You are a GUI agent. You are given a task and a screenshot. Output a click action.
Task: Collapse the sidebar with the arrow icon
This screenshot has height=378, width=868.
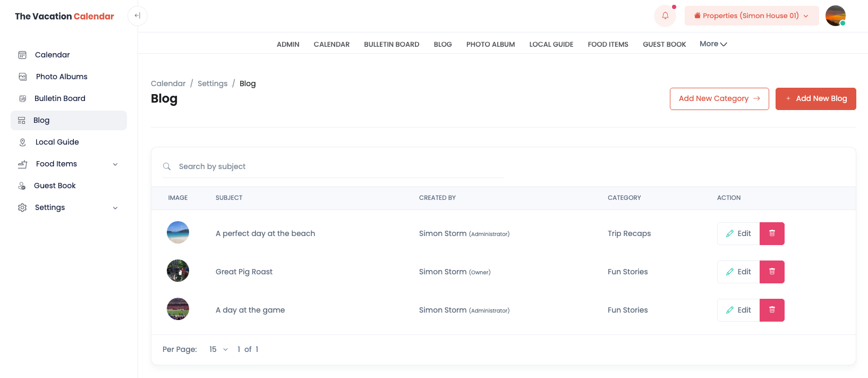tap(138, 16)
